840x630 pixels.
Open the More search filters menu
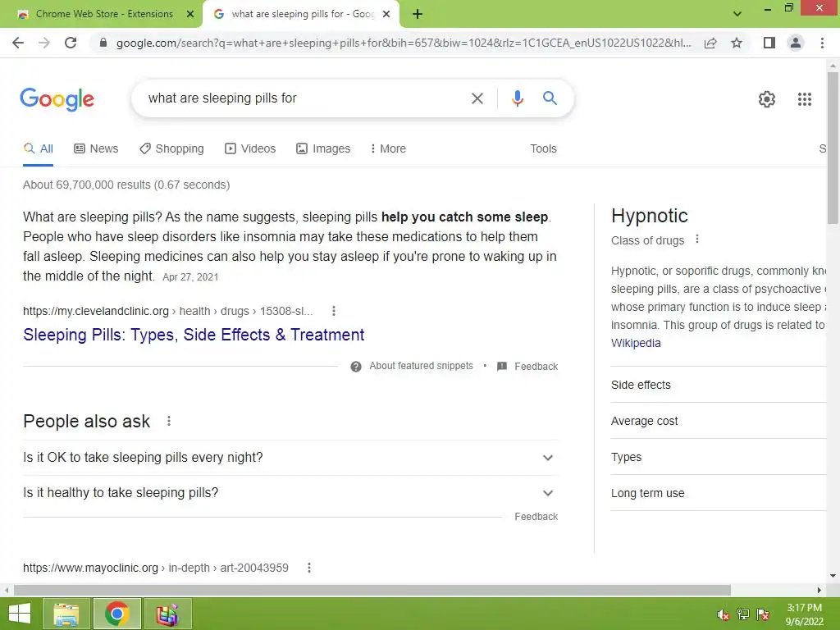pos(388,148)
